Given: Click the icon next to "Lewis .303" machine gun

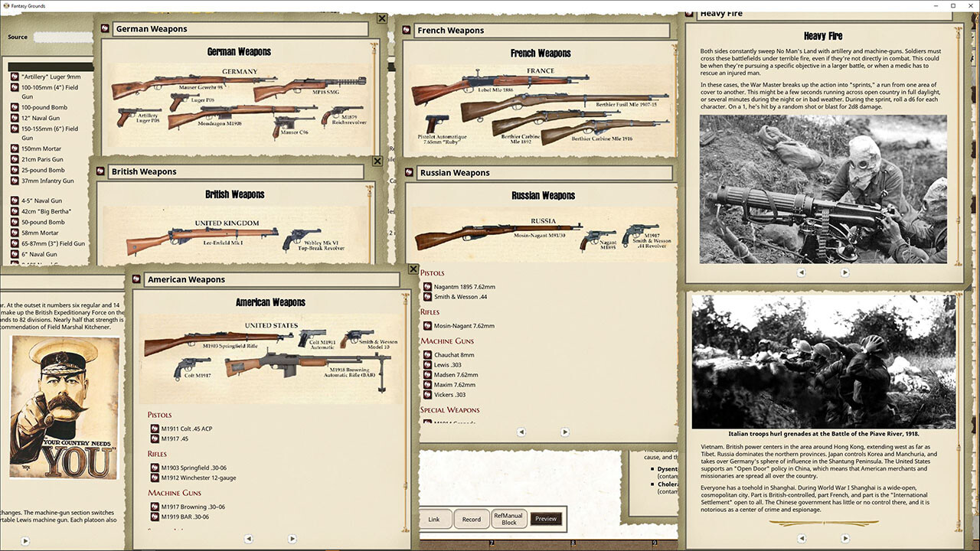Looking at the screenshot, I should [426, 365].
